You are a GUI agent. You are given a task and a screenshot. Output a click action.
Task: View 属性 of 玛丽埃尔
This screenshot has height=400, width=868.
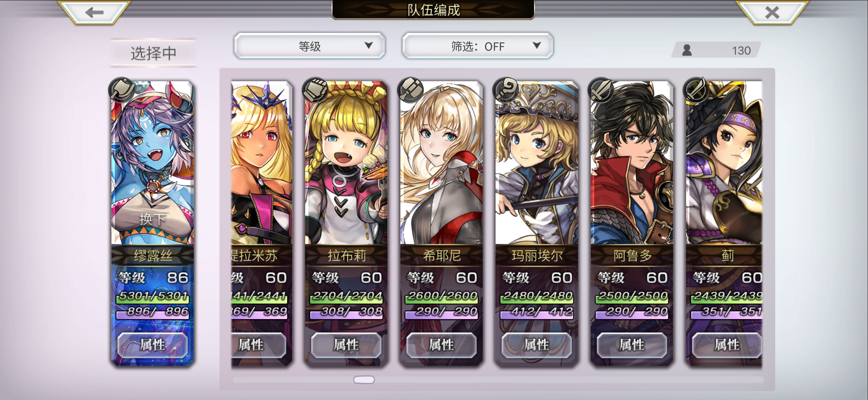pos(536,345)
